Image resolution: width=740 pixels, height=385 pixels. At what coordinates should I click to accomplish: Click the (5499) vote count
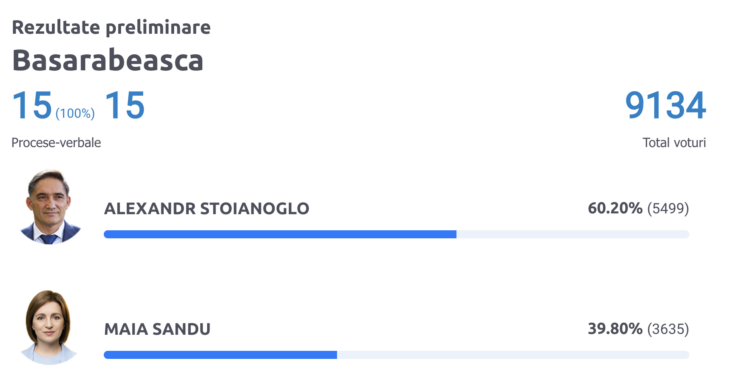tap(668, 209)
